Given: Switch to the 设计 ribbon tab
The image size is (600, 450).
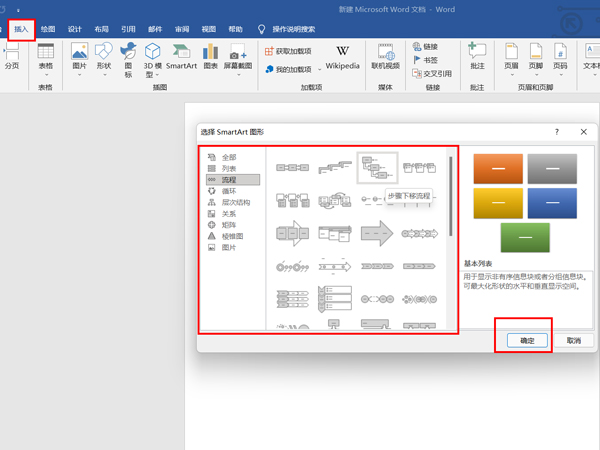Looking at the screenshot, I should pos(75,30).
